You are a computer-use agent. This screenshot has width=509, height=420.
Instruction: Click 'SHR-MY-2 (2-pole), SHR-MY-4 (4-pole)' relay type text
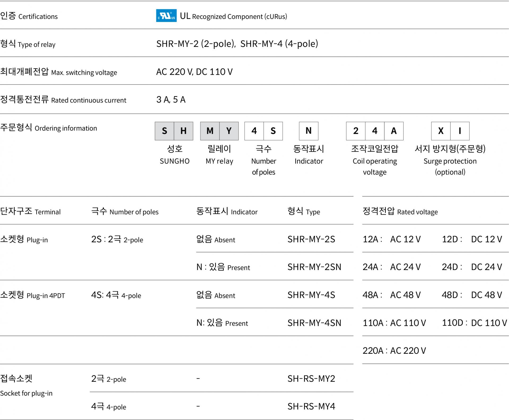click(237, 44)
